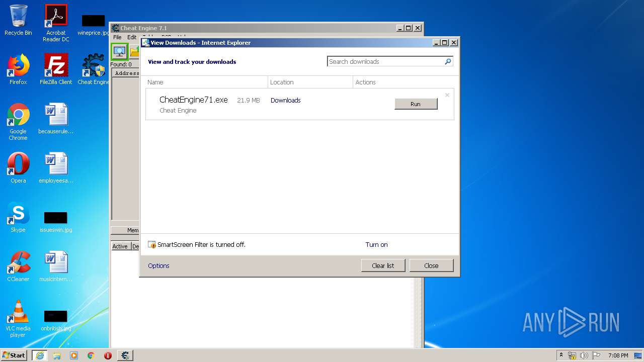Open the Recycle Bin desktop icon

pyautogui.click(x=18, y=20)
